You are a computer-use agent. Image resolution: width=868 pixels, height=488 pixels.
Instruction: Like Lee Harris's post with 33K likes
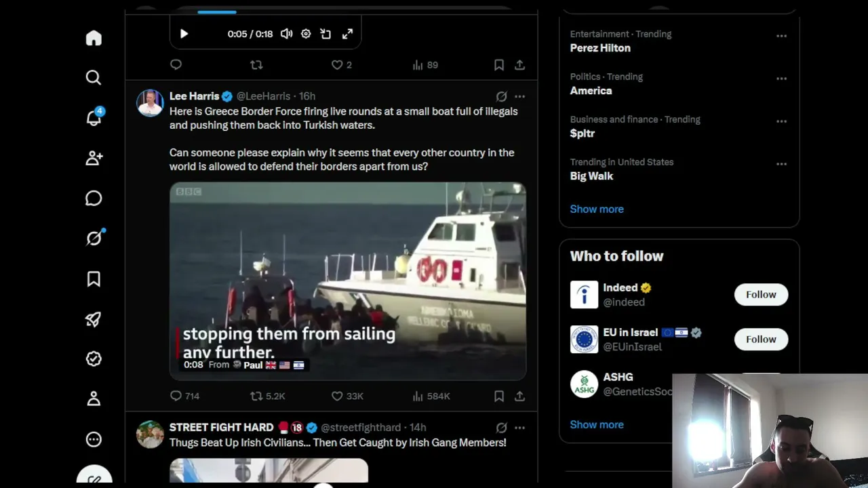point(347,396)
